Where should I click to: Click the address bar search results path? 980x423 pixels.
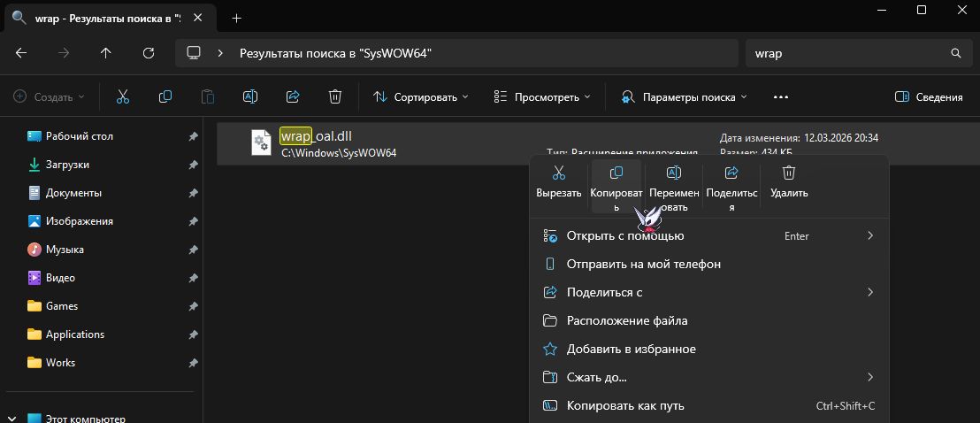coord(335,53)
